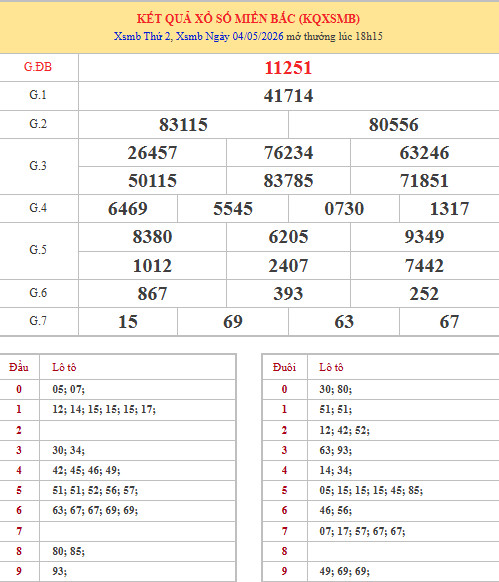Select G.5 number 9349
The image size is (499, 582).
pos(424,237)
